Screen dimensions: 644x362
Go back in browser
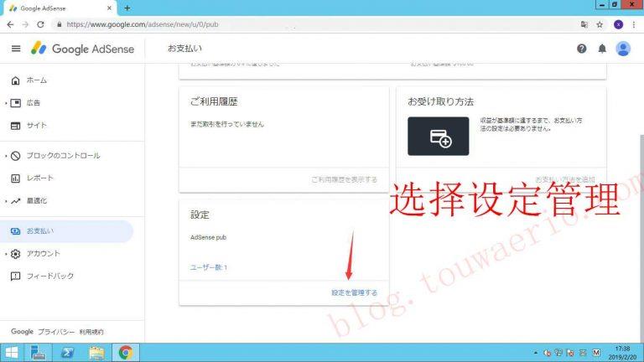point(10,24)
